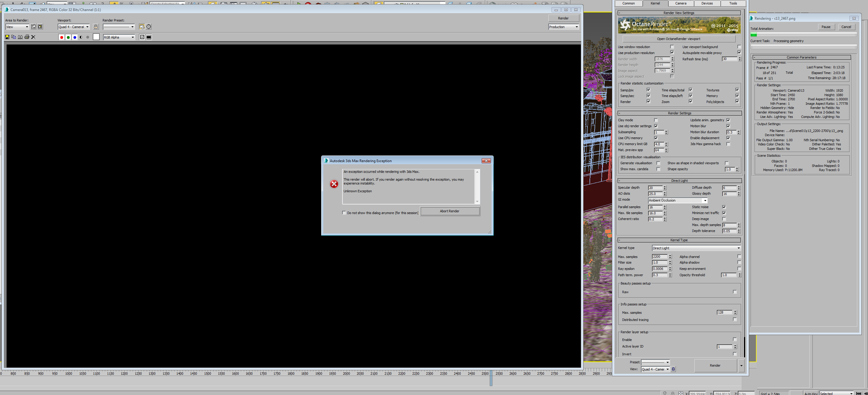Screen dimensions: 868x395
Task: Enable the Clay mode checkbox
Action: pyautogui.click(x=656, y=120)
